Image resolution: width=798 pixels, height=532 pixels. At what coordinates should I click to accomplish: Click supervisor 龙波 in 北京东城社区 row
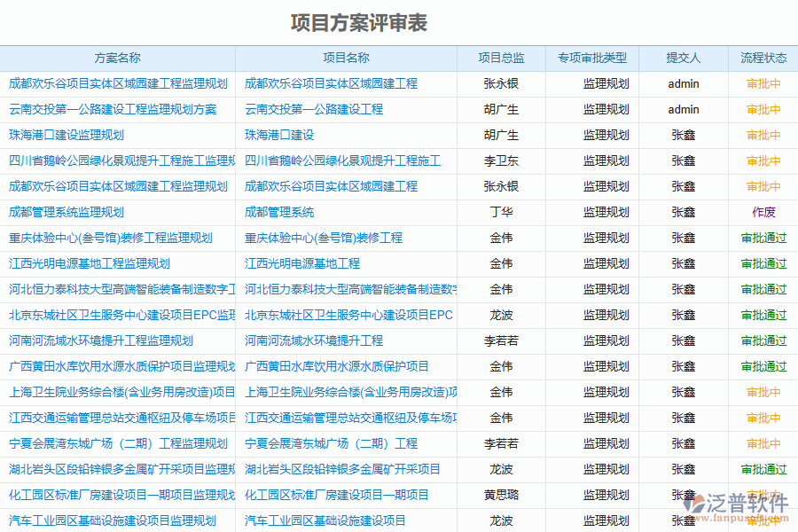(501, 315)
